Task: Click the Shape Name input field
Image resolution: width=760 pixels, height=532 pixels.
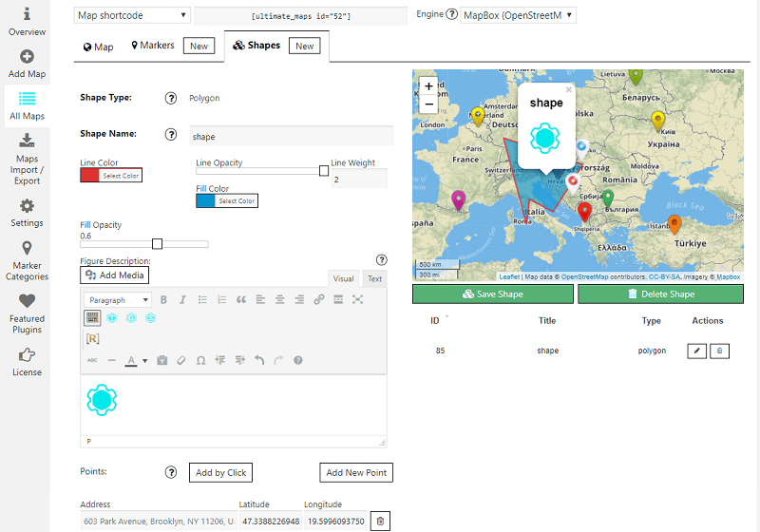Action: pyautogui.click(x=292, y=136)
